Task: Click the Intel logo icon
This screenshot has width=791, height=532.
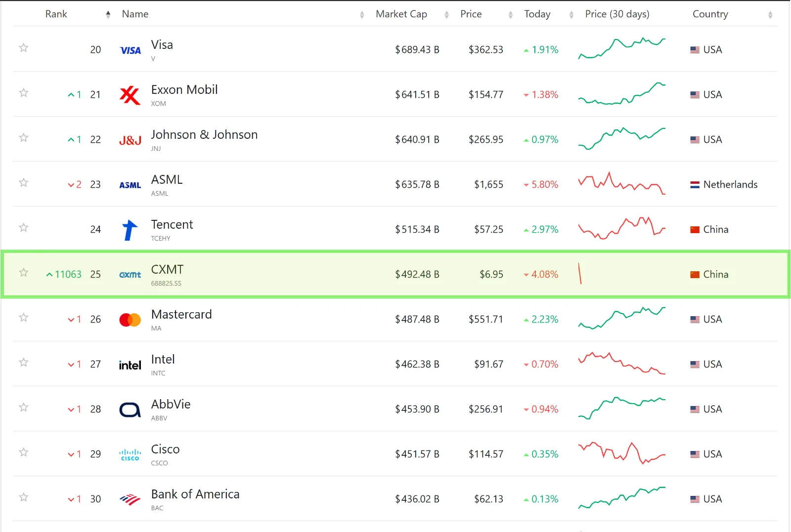Action: pos(130,365)
